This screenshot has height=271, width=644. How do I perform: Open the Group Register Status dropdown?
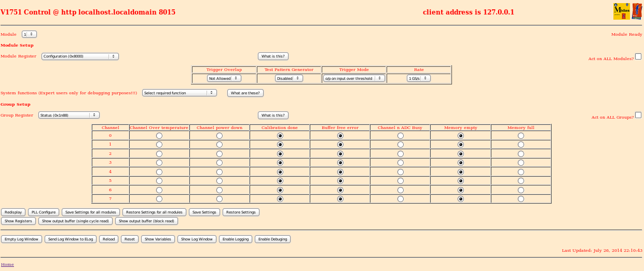(69, 115)
